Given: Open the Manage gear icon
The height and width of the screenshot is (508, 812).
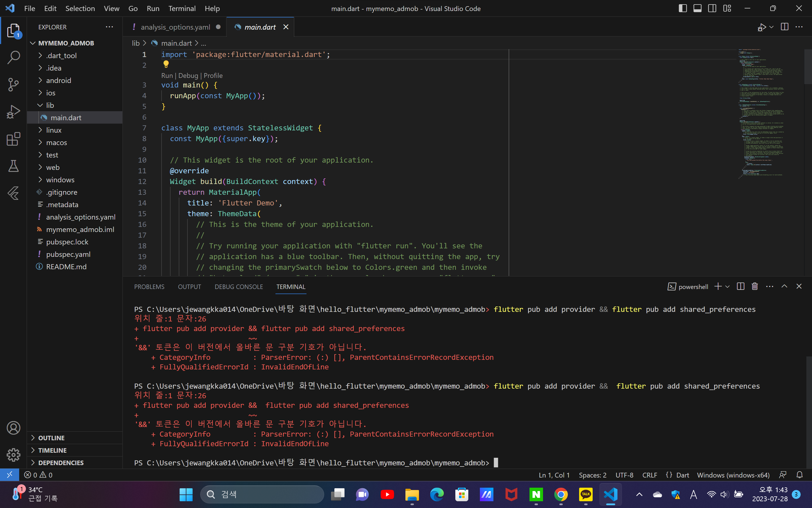Looking at the screenshot, I should (x=14, y=455).
